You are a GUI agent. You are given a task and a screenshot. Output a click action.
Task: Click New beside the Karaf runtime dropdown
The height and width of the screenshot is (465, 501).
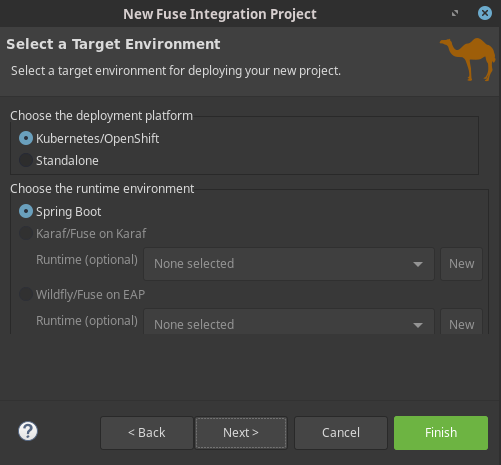(x=461, y=264)
